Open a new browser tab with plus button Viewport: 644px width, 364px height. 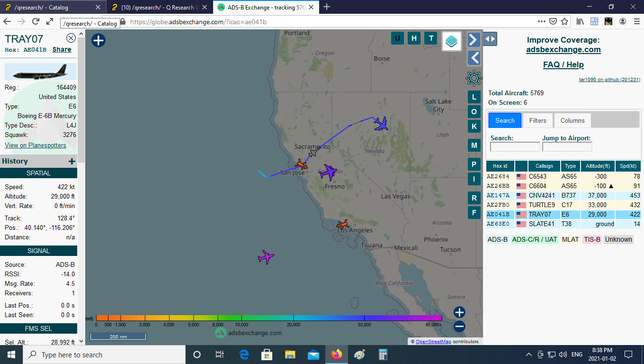click(326, 7)
